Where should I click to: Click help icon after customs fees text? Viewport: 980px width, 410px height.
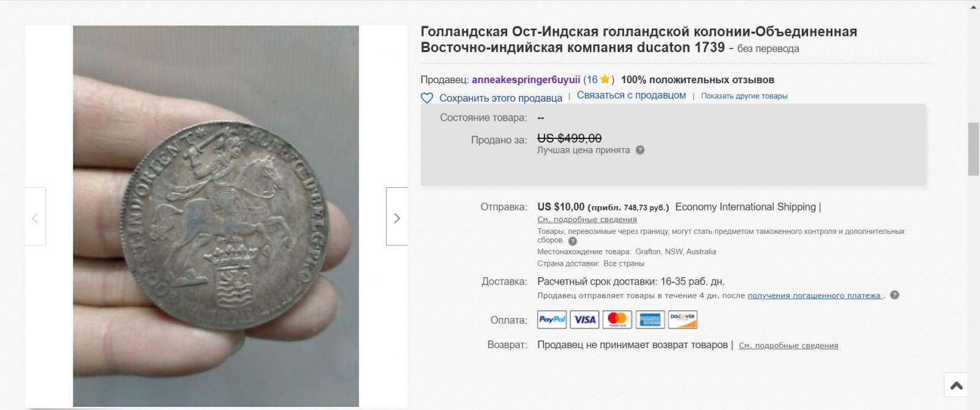pyautogui.click(x=572, y=241)
